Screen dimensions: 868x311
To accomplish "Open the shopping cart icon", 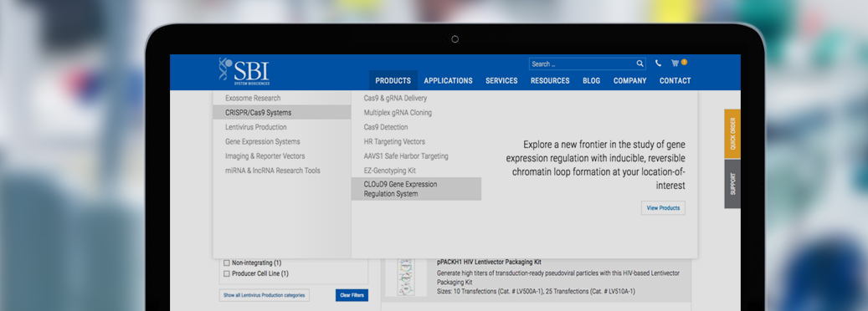I will (675, 63).
